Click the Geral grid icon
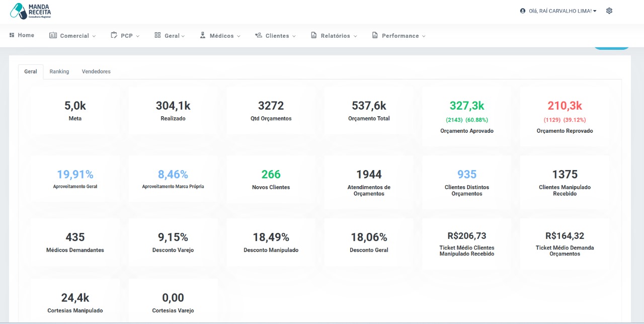Viewport: 644px width, 324px height. coord(157,35)
